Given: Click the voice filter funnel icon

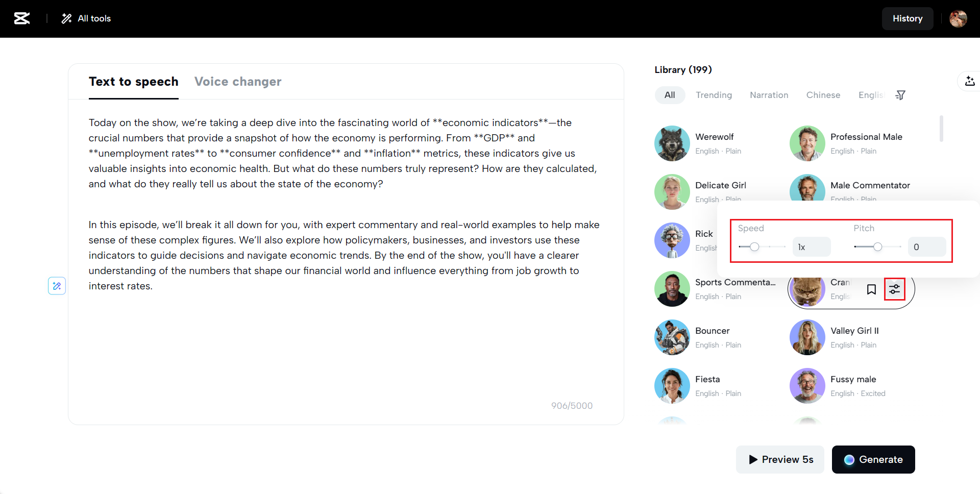Looking at the screenshot, I should [x=900, y=95].
